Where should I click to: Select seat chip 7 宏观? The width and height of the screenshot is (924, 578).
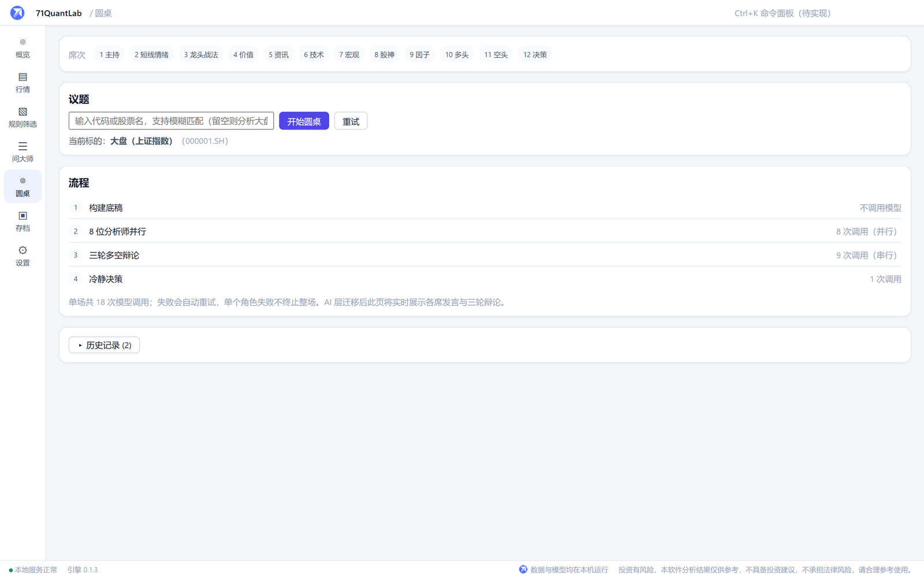(349, 54)
